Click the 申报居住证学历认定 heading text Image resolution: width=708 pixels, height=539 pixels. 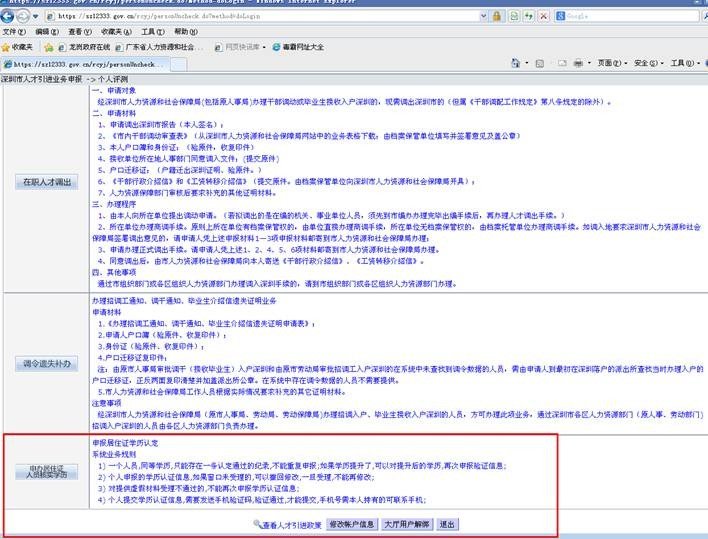126,443
